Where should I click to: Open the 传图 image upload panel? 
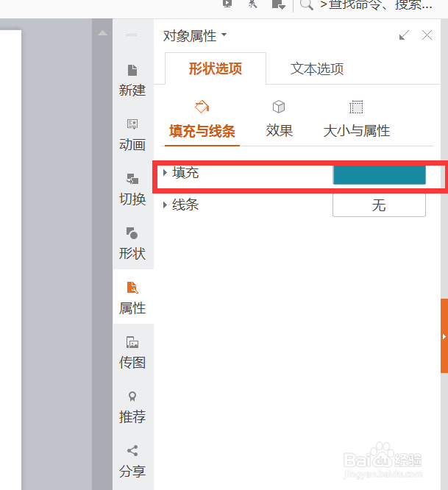[132, 352]
